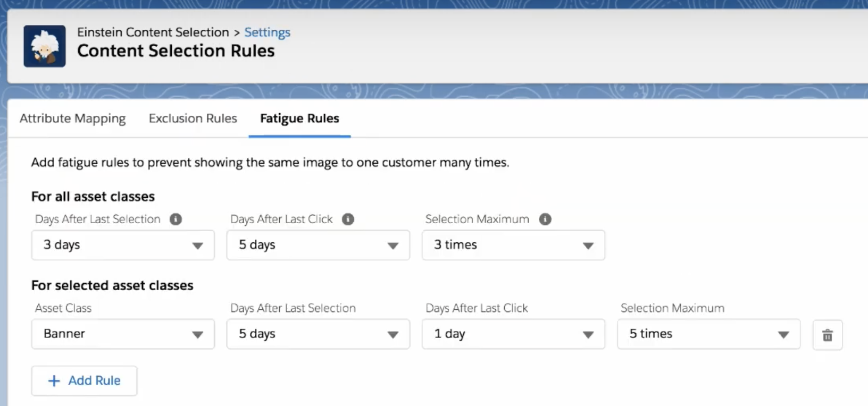Delete the Banner rule with trash icon
Screen dimensions: 868x406
point(827,335)
